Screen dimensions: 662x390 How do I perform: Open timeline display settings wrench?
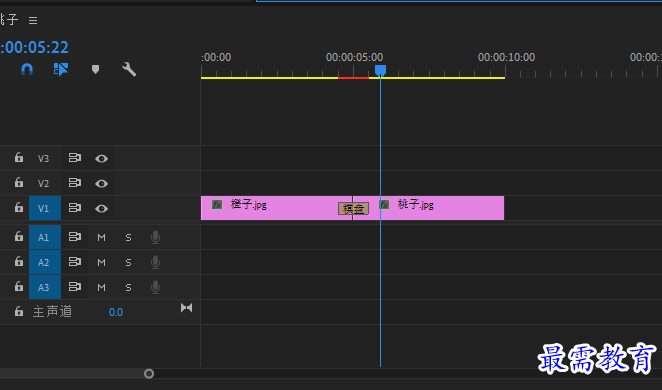tap(129, 69)
